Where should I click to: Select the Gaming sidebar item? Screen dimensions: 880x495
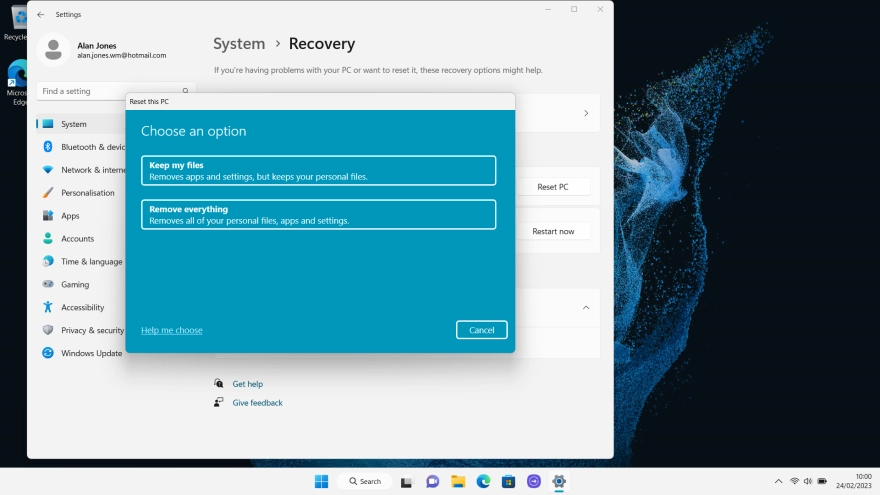point(75,285)
